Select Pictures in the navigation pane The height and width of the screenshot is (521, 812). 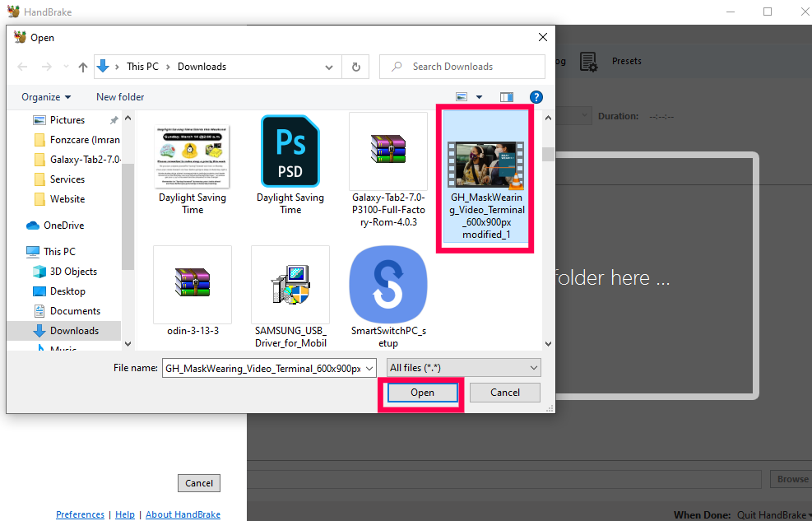(x=67, y=120)
